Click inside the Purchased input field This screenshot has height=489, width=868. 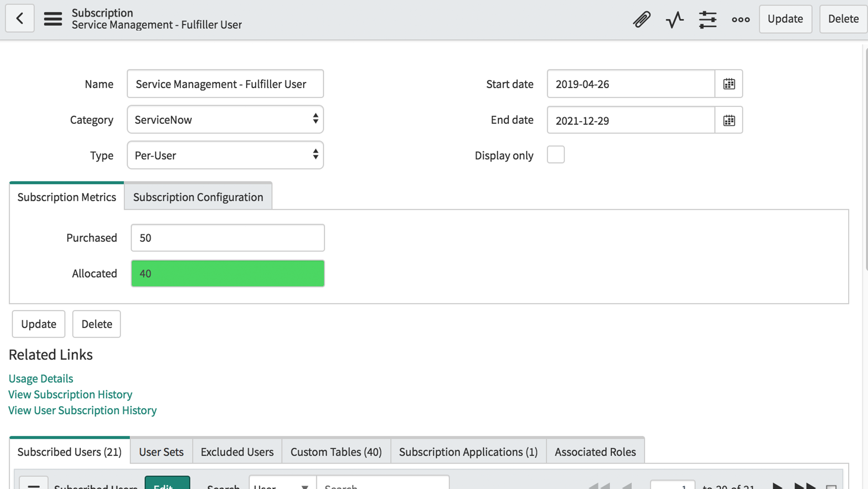(x=227, y=237)
